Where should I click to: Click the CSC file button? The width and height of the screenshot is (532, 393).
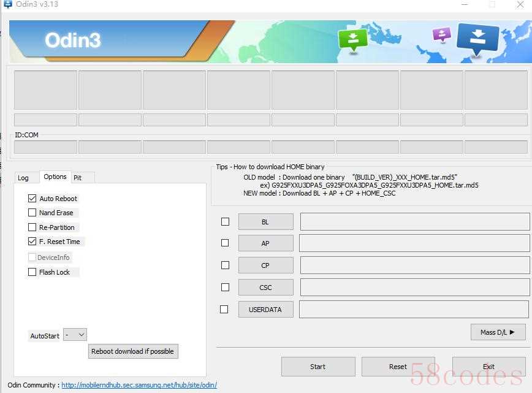pyautogui.click(x=265, y=288)
